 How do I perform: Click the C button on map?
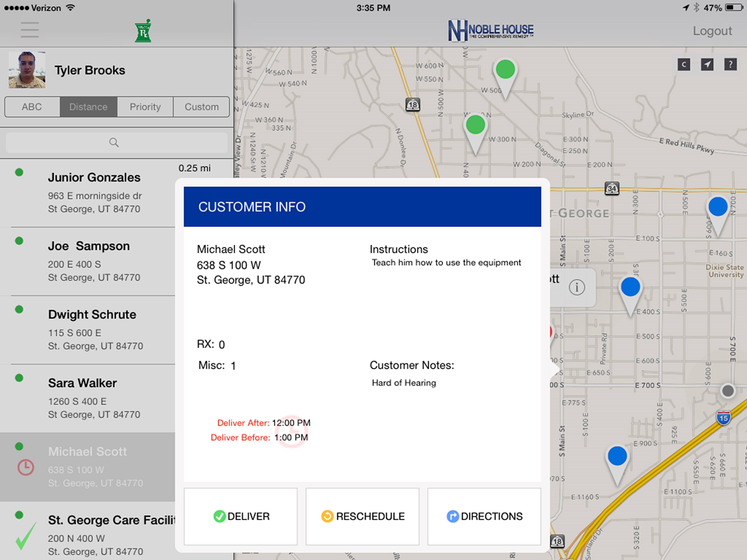684,64
